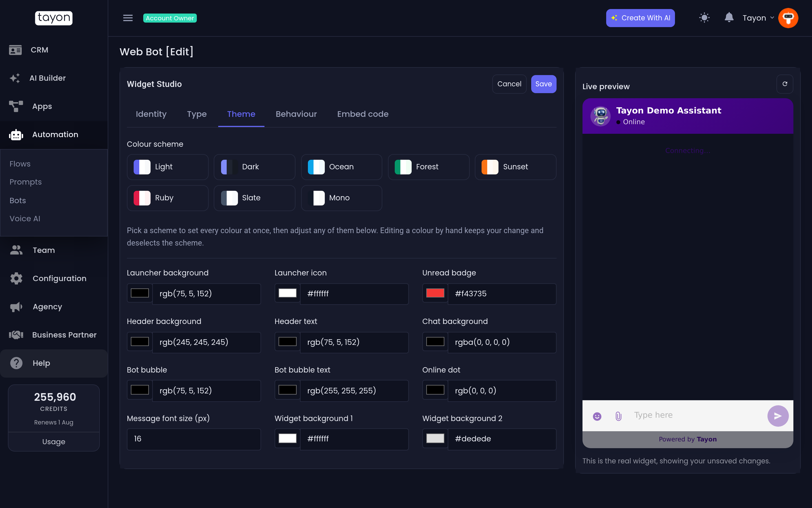Open the Chat background colour swatch
The height and width of the screenshot is (508, 812).
pyautogui.click(x=435, y=342)
